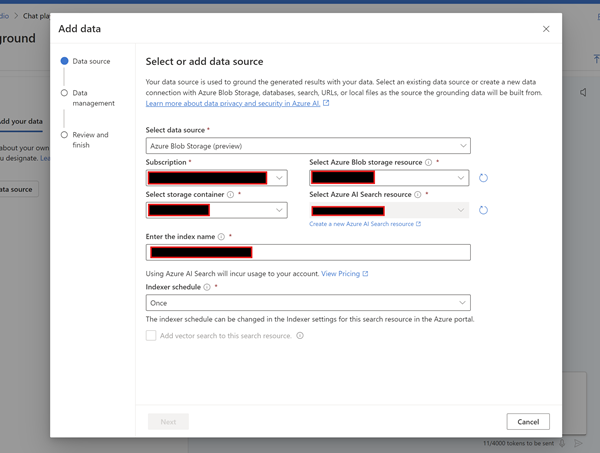Click info icon beside Azure AI Search resource
This screenshot has width=600, height=453.
coord(417,195)
